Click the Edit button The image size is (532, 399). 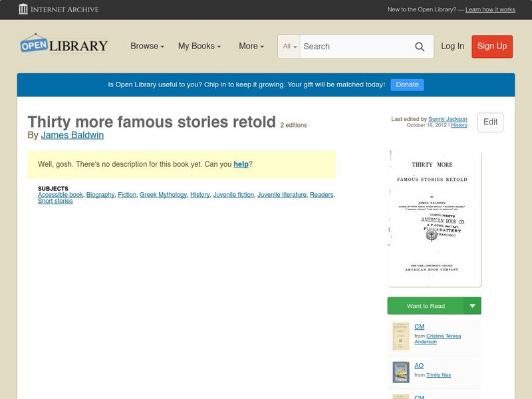pyautogui.click(x=490, y=122)
